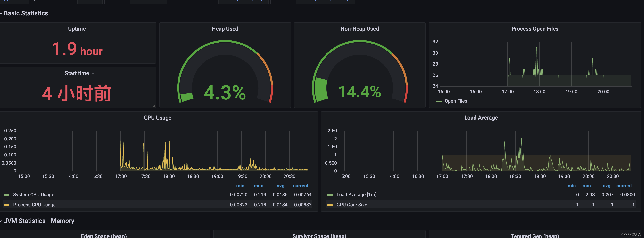
Task: Click the Open Files legend color icon
Action: pyautogui.click(x=439, y=101)
